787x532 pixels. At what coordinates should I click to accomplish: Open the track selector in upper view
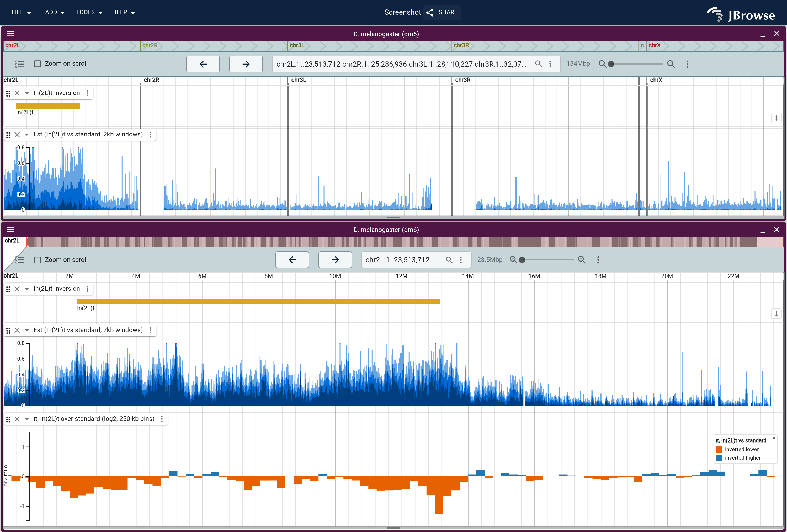[19, 64]
